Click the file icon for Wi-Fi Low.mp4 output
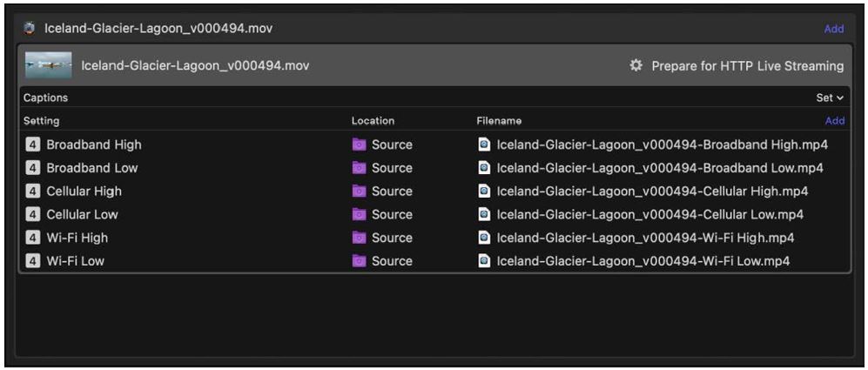The height and width of the screenshot is (370, 868). click(484, 260)
